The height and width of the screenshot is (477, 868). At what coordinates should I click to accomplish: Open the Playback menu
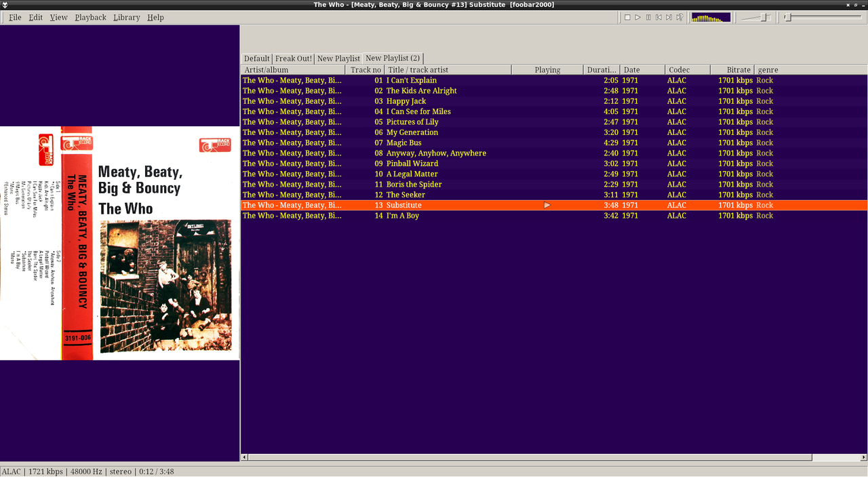pyautogui.click(x=90, y=17)
